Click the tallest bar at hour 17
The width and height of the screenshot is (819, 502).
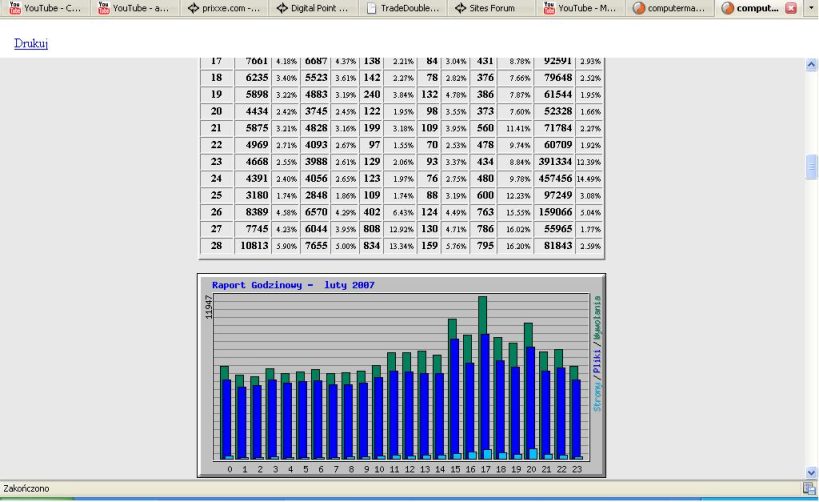[483, 375]
